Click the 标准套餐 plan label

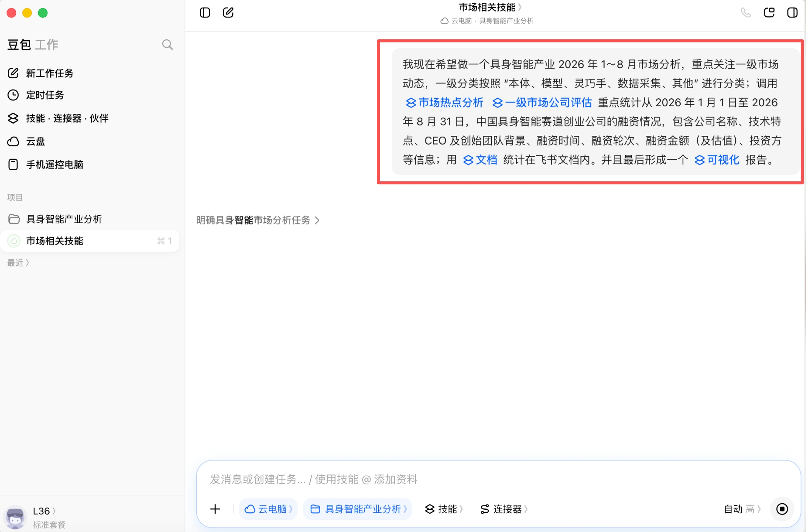(49, 525)
